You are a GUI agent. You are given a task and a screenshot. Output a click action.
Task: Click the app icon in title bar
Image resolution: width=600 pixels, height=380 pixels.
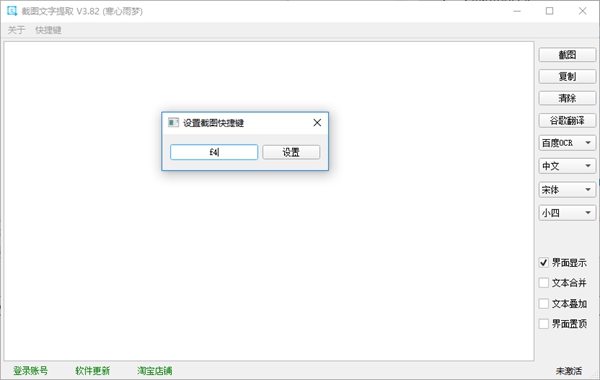pos(12,11)
